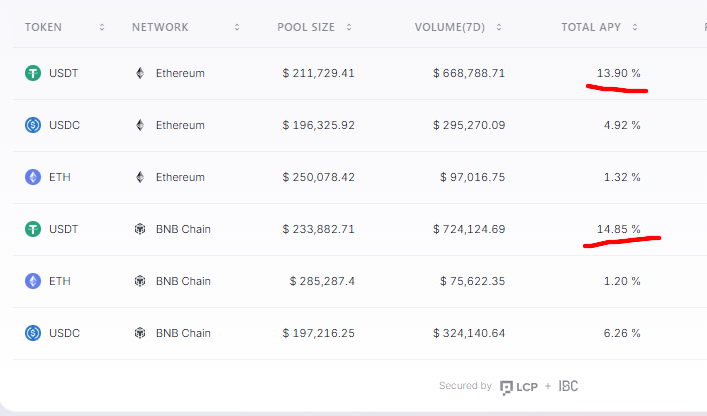Open the USDC Ethereum pool with 4.92 % APY
Image resolution: width=707 pixels, height=416 pixels.
pyautogui.click(x=360, y=125)
